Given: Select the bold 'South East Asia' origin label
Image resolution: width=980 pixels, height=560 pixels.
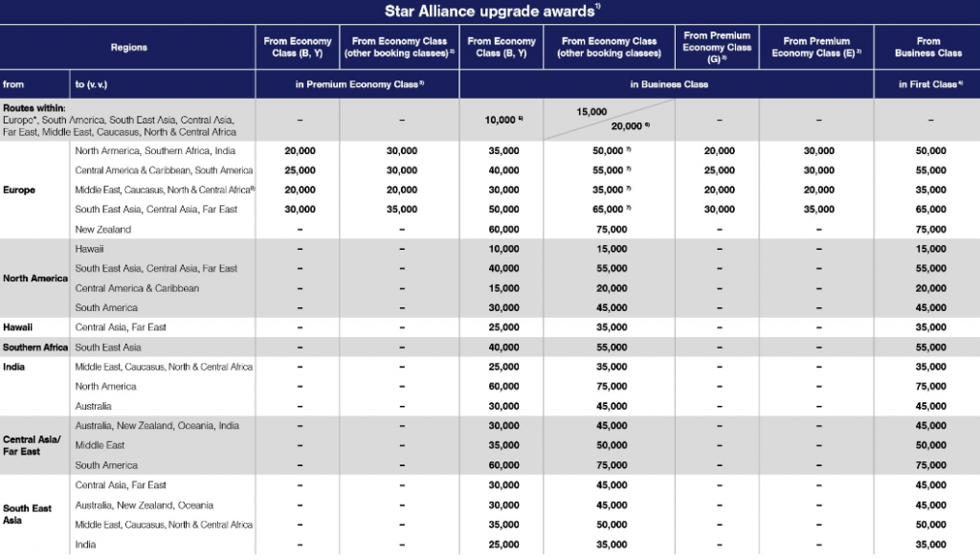Looking at the screenshot, I should (27, 514).
